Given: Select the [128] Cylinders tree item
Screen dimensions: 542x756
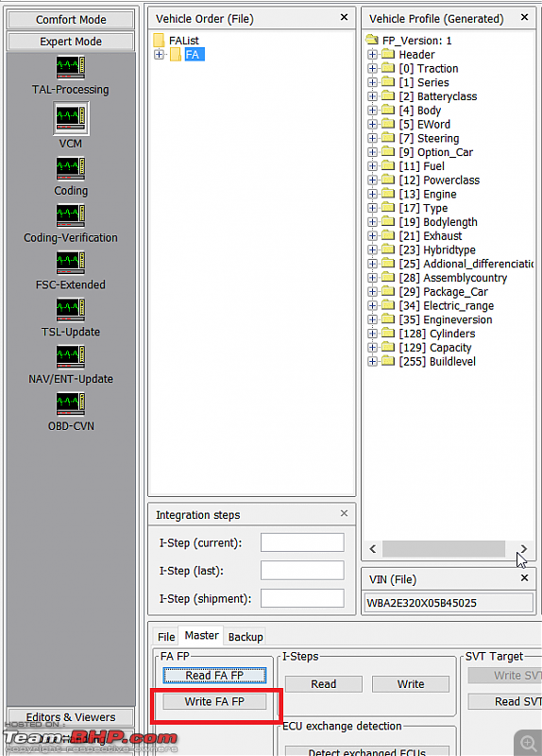Looking at the screenshot, I should coord(437,335).
